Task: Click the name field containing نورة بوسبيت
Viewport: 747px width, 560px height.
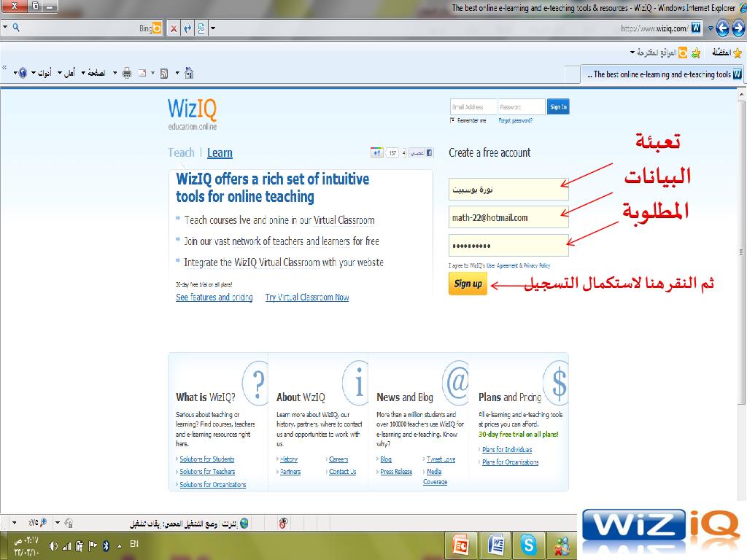Action: click(x=508, y=190)
